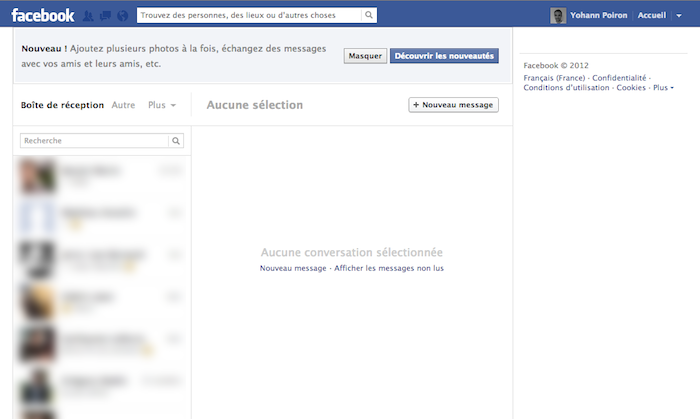The image size is (700, 419).
Task: Click Découvrir les nouveautés button
Action: pyautogui.click(x=443, y=56)
